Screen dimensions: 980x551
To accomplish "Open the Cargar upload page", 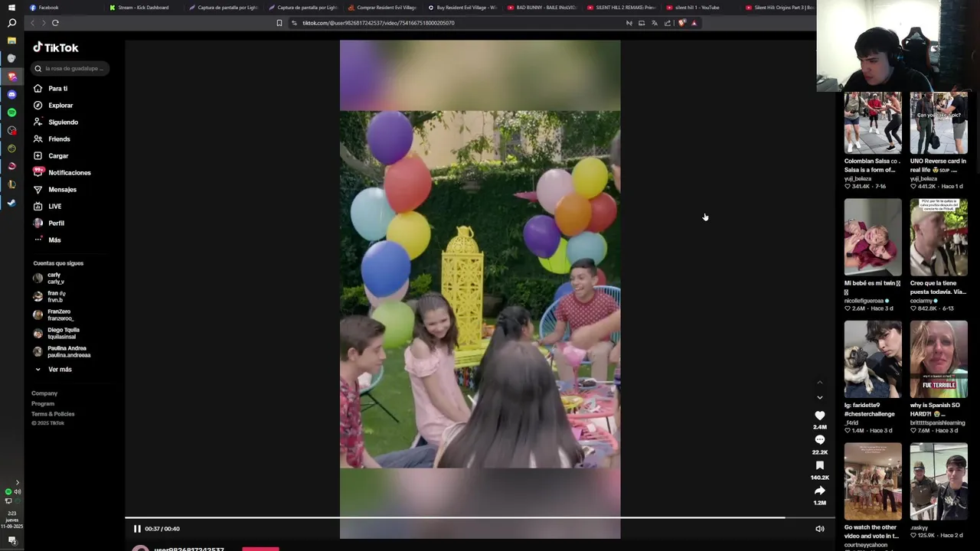I will click(x=51, y=155).
